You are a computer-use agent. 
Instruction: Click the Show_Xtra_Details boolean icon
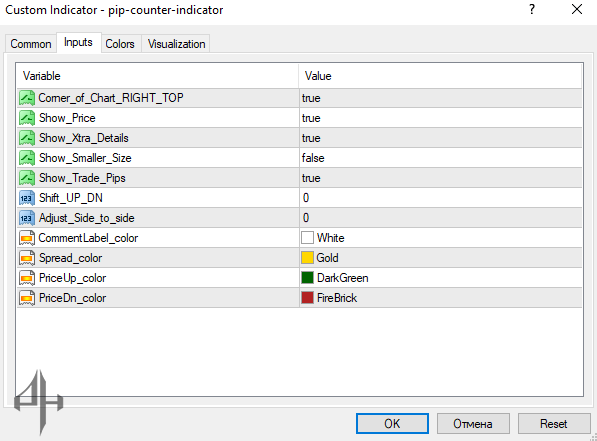(27, 138)
